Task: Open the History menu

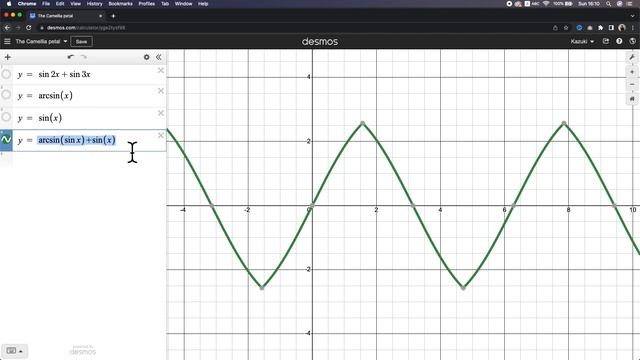Action: pyautogui.click(x=95, y=4)
